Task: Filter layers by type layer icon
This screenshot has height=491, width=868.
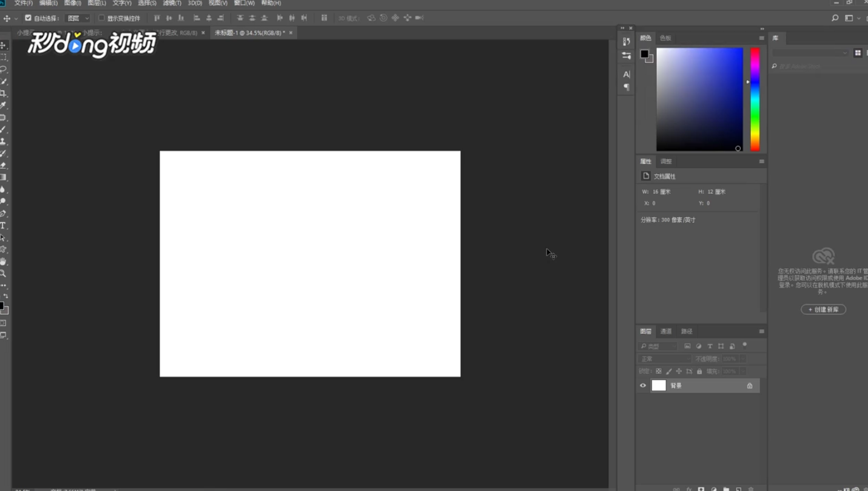Action: (x=710, y=346)
